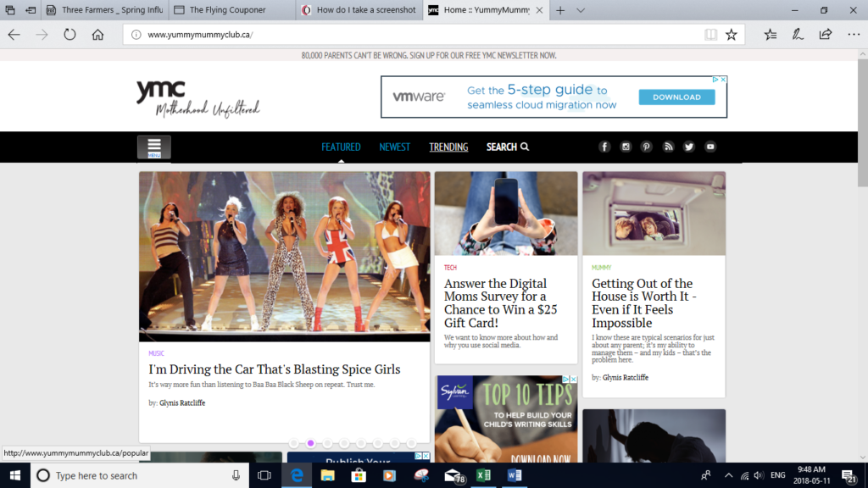
Task: Click the browser Forward arrow
Action: (x=42, y=34)
